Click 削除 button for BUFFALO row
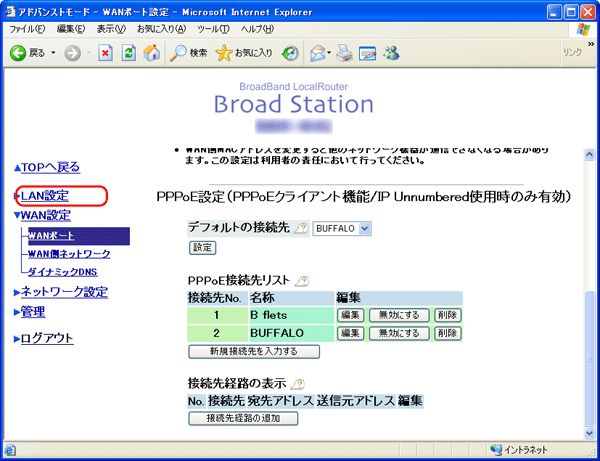Image resolution: width=600 pixels, height=461 pixels. tap(447, 333)
